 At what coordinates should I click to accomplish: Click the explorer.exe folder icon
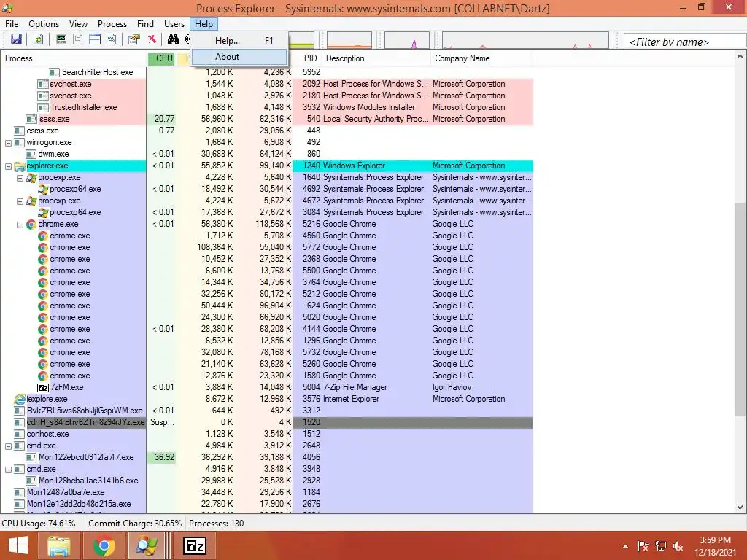[20, 166]
